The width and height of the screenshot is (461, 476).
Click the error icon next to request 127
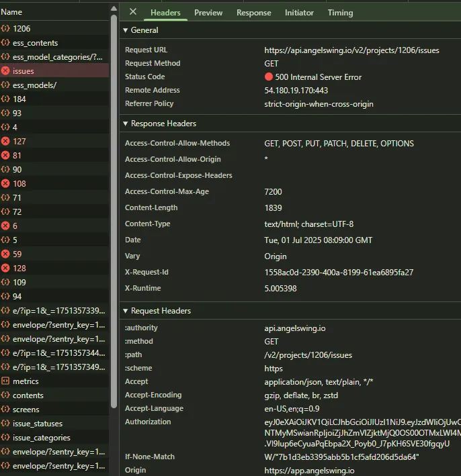pos(6,142)
